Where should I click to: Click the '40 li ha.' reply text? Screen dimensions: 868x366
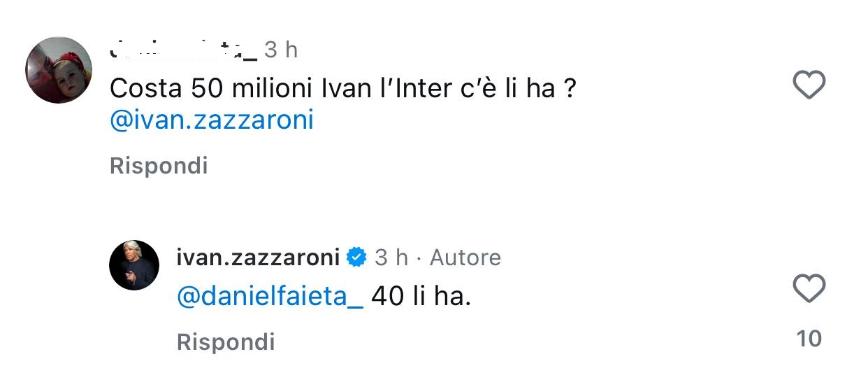tap(421, 297)
